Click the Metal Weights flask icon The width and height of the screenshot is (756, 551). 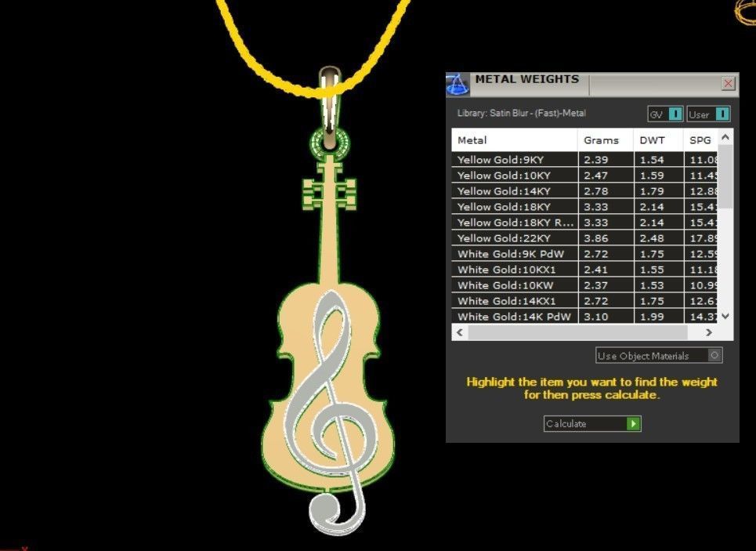tap(458, 85)
